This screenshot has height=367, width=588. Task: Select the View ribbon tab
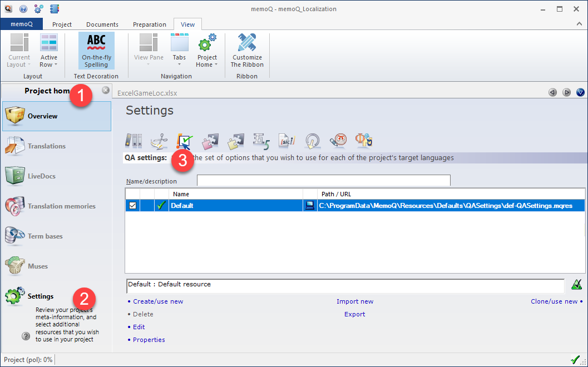click(187, 24)
